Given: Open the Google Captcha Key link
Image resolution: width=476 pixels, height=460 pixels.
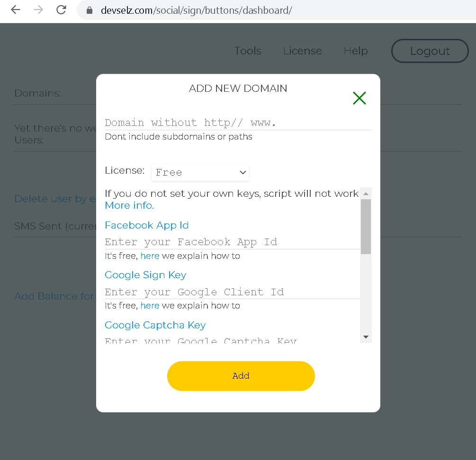Looking at the screenshot, I should pyautogui.click(x=155, y=325).
